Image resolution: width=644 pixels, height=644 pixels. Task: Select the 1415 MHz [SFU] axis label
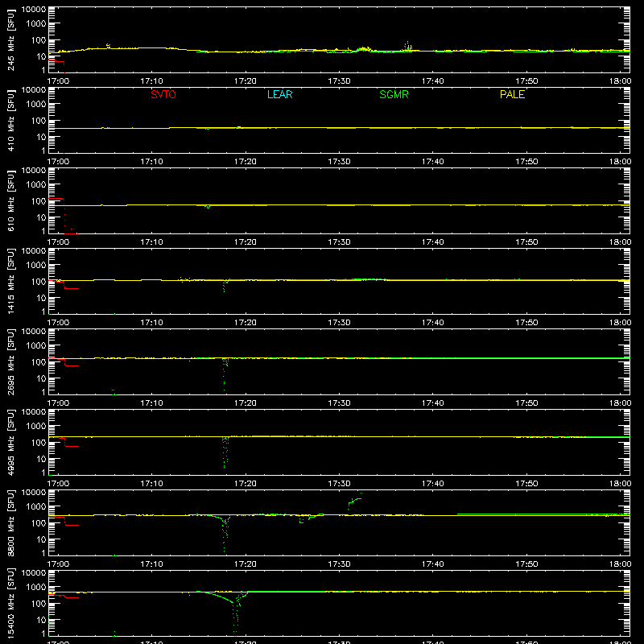coord(11,281)
